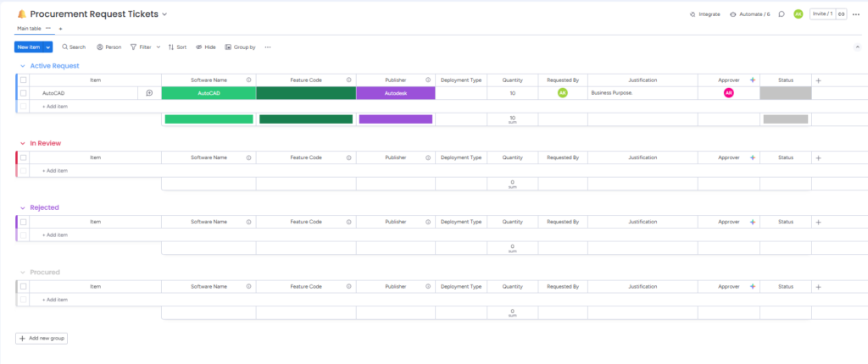
Task: Open the New item dropdown arrow
Action: pos(49,47)
